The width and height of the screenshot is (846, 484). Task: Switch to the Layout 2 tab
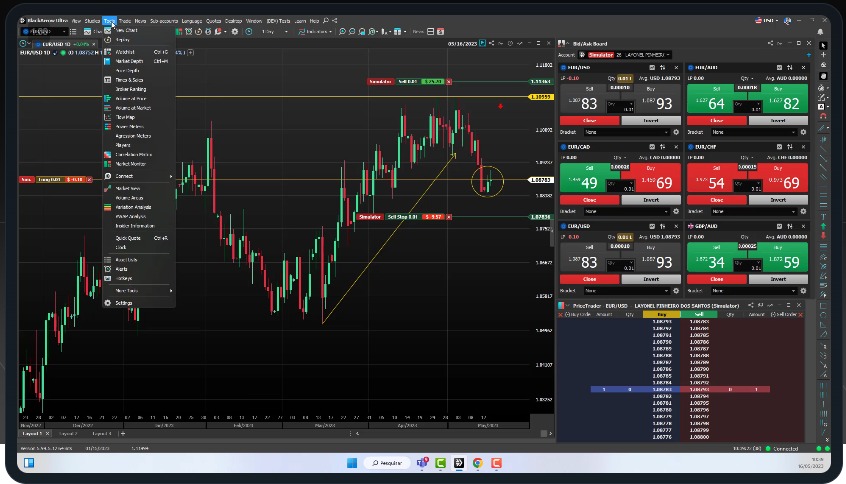(x=68, y=434)
